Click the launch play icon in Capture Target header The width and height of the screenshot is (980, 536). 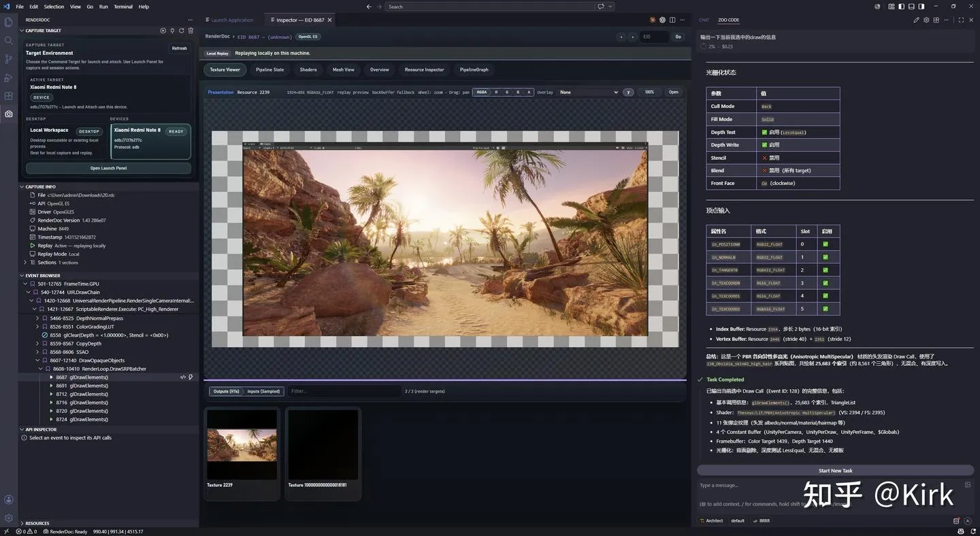click(x=163, y=31)
